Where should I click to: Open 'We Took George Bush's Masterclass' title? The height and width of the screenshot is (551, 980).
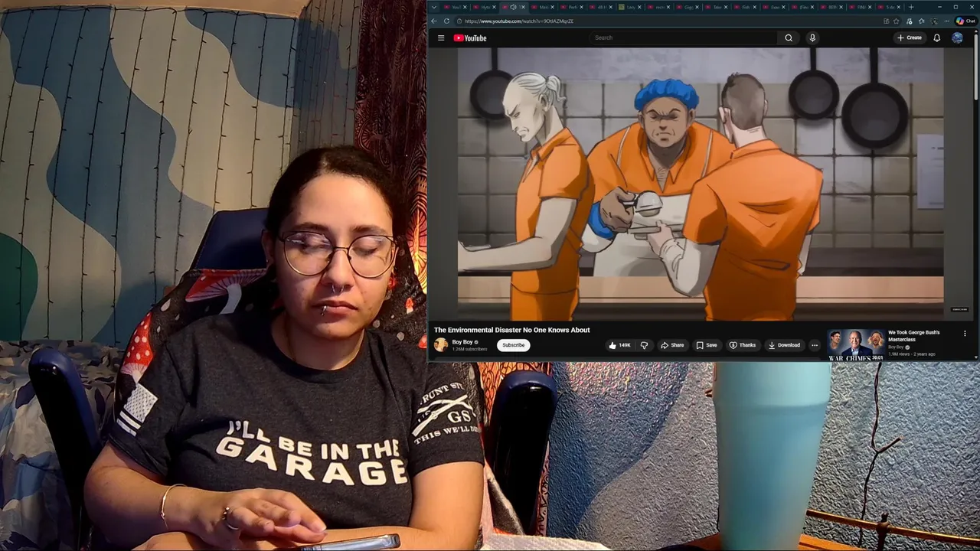914,336
